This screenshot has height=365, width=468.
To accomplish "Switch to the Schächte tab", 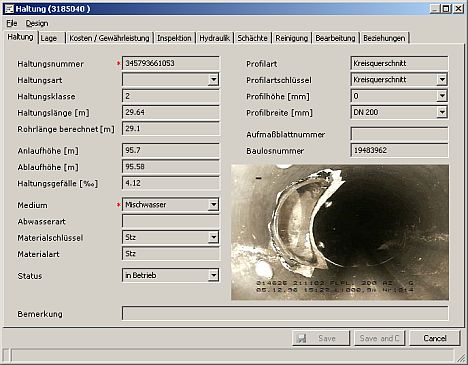I will tap(252, 38).
